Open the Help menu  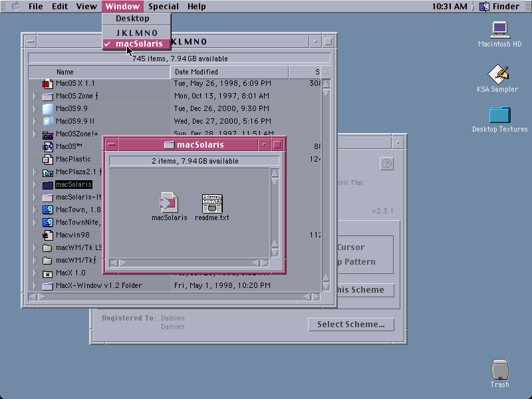pyautogui.click(x=196, y=7)
